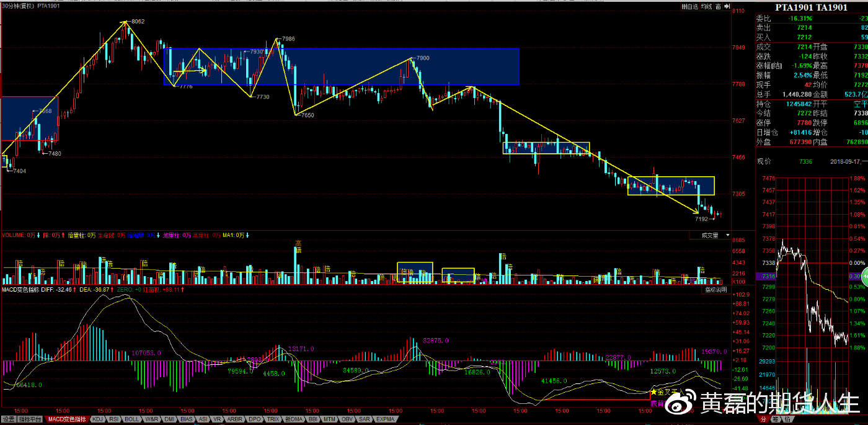Select the MACD变色指标 tab
Image resolution: width=868 pixels, height=425 pixels.
point(67,420)
